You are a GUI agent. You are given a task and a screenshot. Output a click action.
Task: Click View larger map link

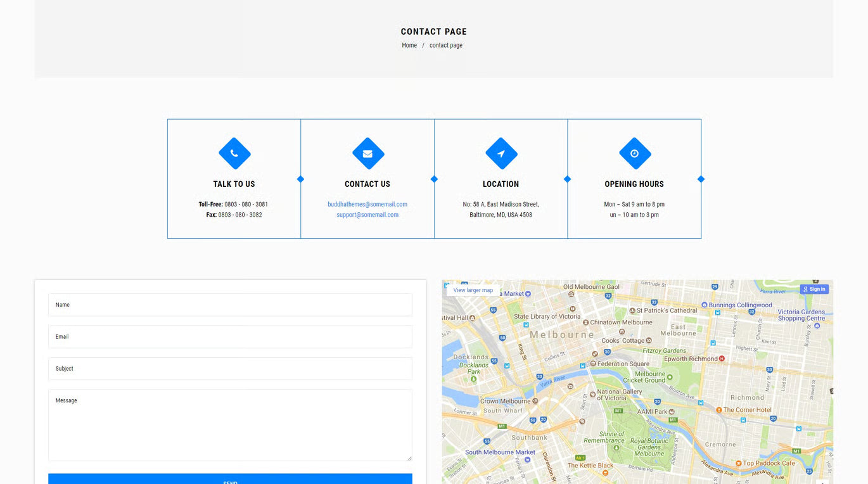pyautogui.click(x=473, y=290)
